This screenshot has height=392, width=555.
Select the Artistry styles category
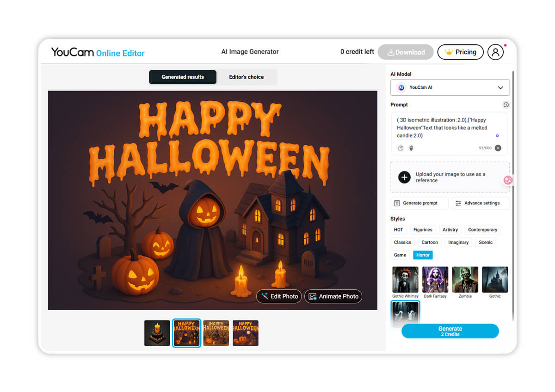pyautogui.click(x=450, y=230)
